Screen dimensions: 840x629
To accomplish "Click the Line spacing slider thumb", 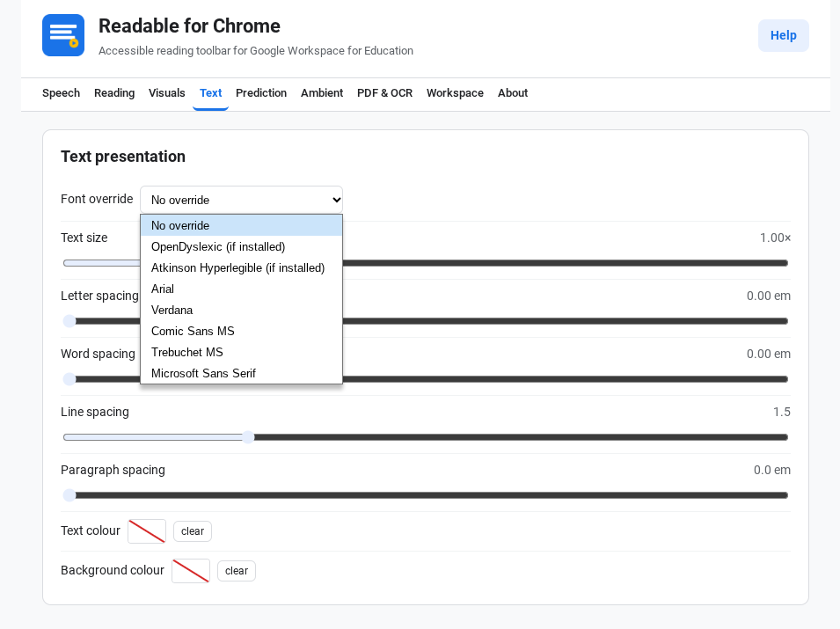I will pyautogui.click(x=248, y=437).
